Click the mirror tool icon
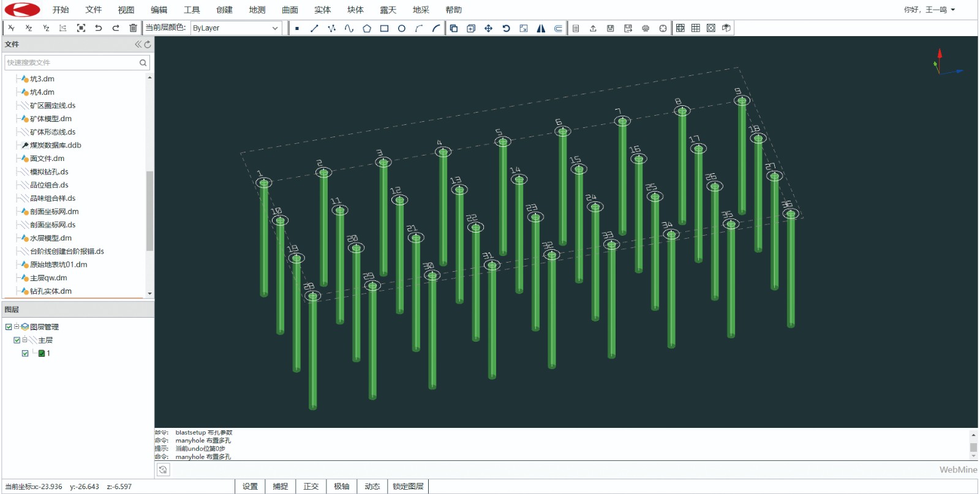 tap(541, 28)
